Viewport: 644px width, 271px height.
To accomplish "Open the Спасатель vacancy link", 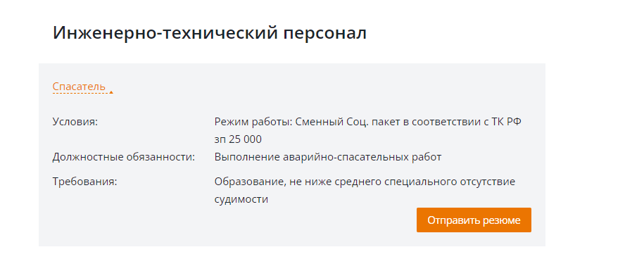I will pos(79,87).
